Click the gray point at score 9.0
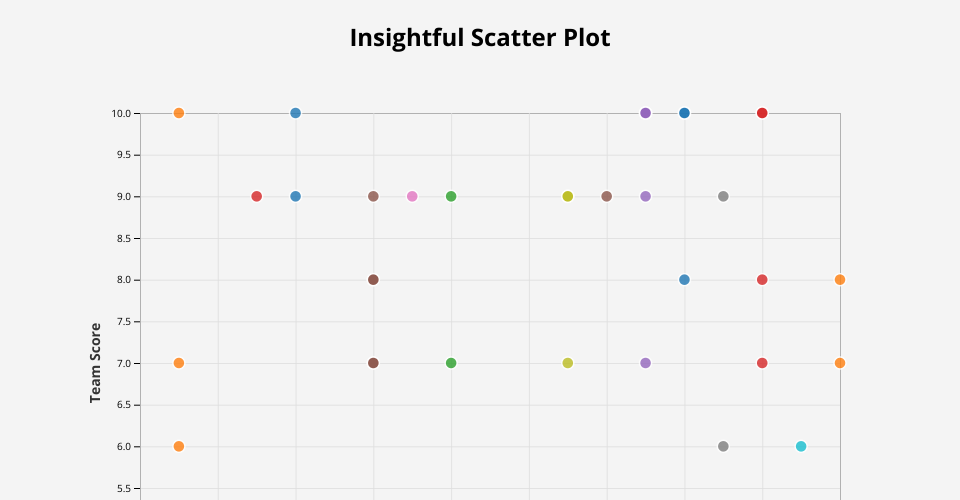960x500 pixels. (723, 196)
